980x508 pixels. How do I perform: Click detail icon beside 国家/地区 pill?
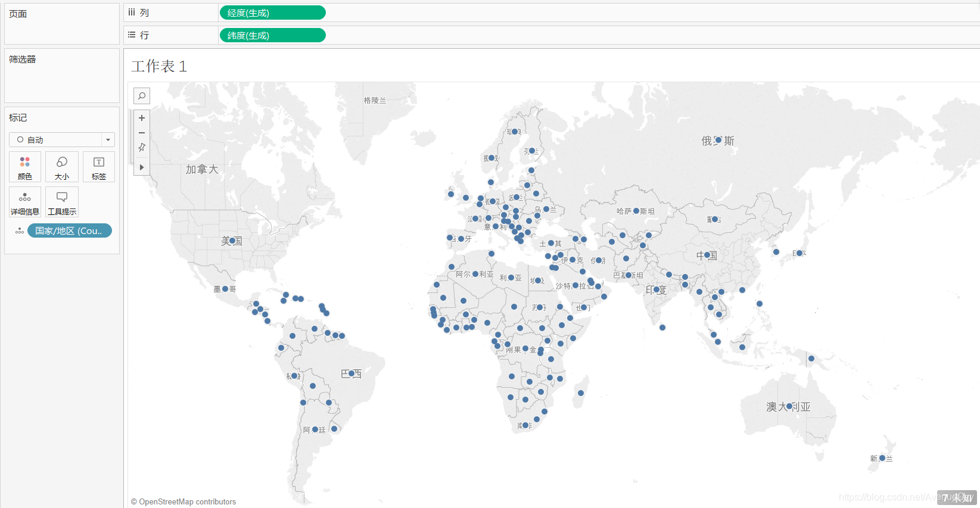point(20,230)
